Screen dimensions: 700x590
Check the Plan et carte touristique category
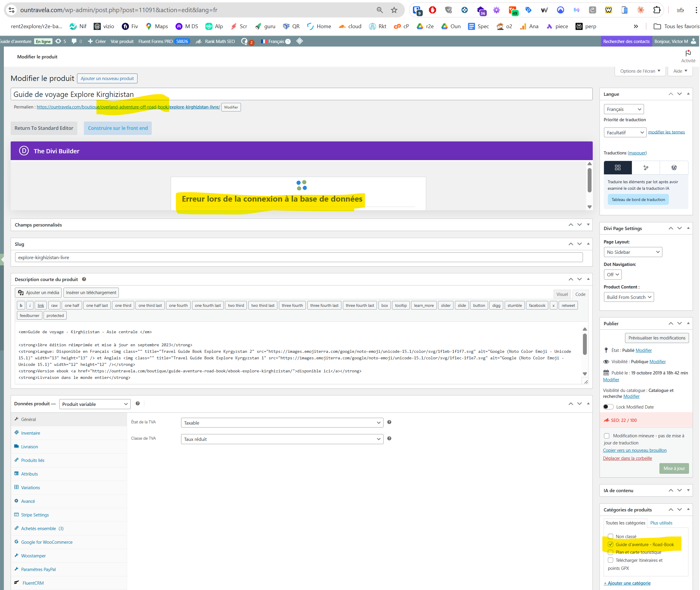610,552
